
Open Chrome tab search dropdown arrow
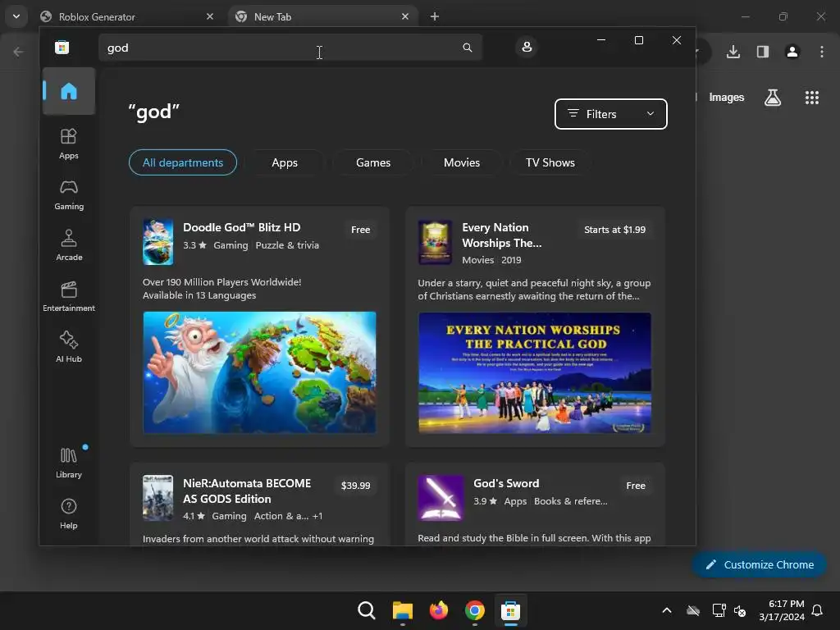[16, 16]
